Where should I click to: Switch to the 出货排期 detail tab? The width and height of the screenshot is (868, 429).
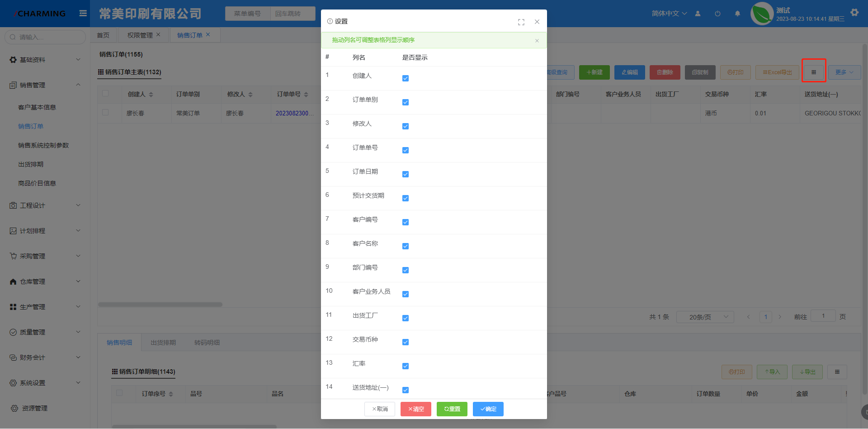(163, 343)
